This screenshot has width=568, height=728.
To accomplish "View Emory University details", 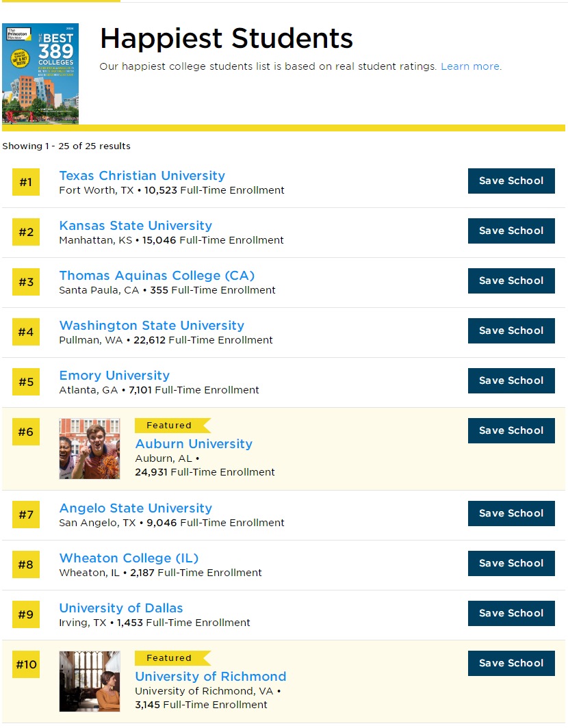I will pos(114,376).
